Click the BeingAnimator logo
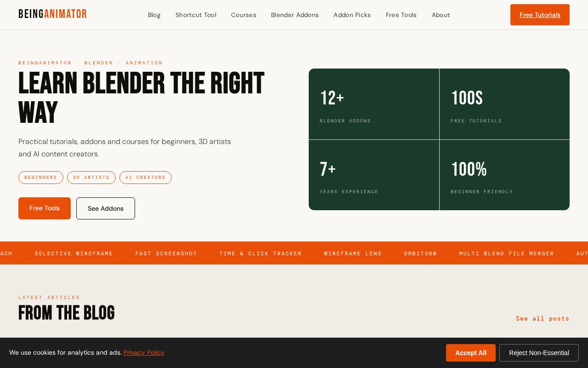The width and height of the screenshot is (588, 368). [x=52, y=14]
